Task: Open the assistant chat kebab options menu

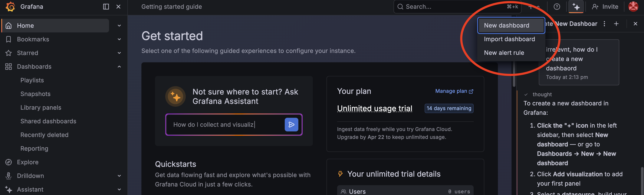Action: 605,24
